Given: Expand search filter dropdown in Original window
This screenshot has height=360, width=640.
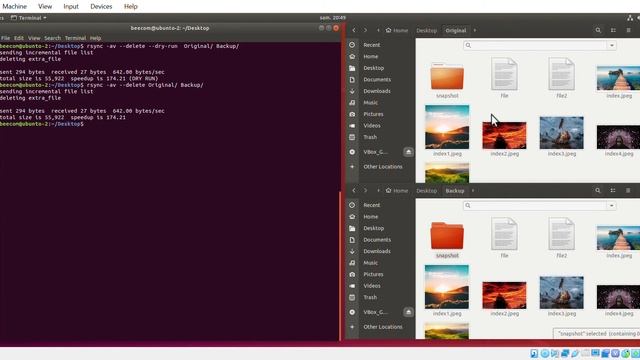Looking at the screenshot, I should (x=611, y=45).
